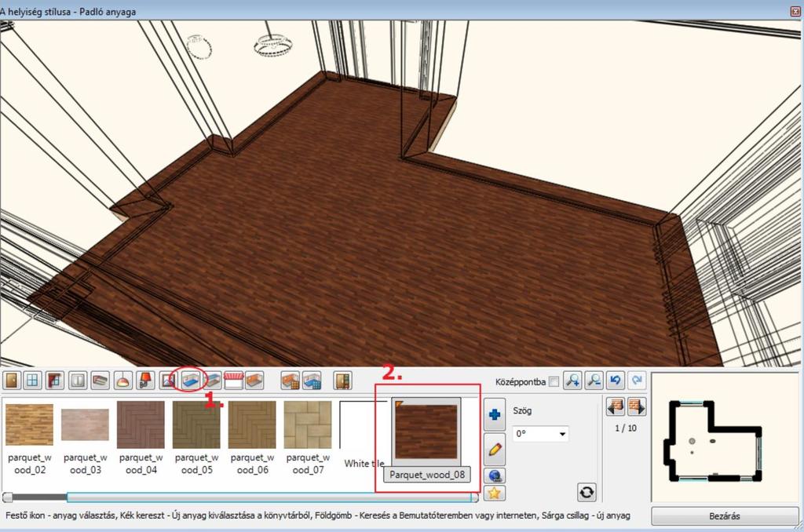804x532 pixels.
Task: Select the window style icon
Action: coord(32,381)
